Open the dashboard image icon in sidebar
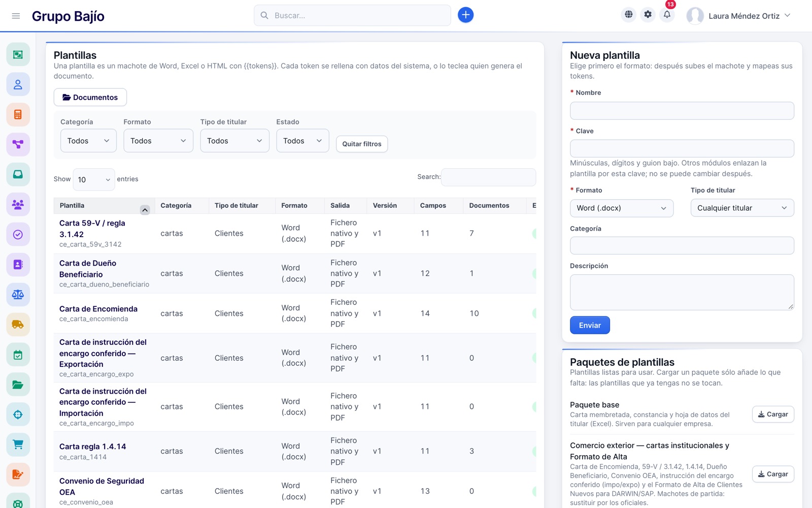The image size is (812, 508). click(18, 54)
